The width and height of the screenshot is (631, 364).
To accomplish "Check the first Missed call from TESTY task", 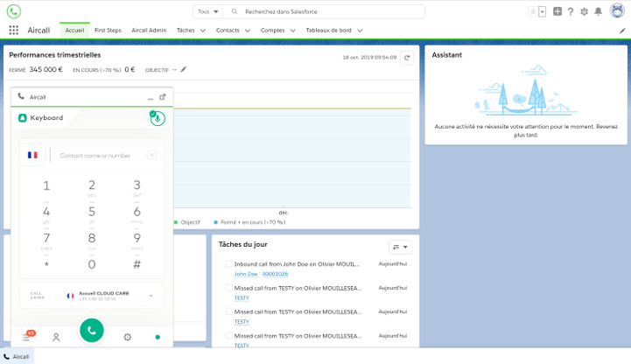I will [229, 288].
